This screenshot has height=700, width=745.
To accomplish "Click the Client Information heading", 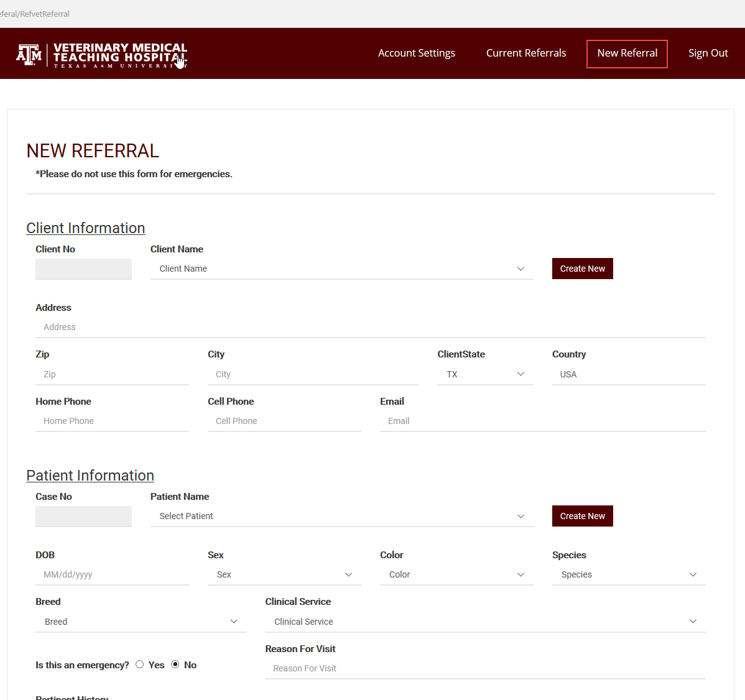I will click(x=86, y=228).
